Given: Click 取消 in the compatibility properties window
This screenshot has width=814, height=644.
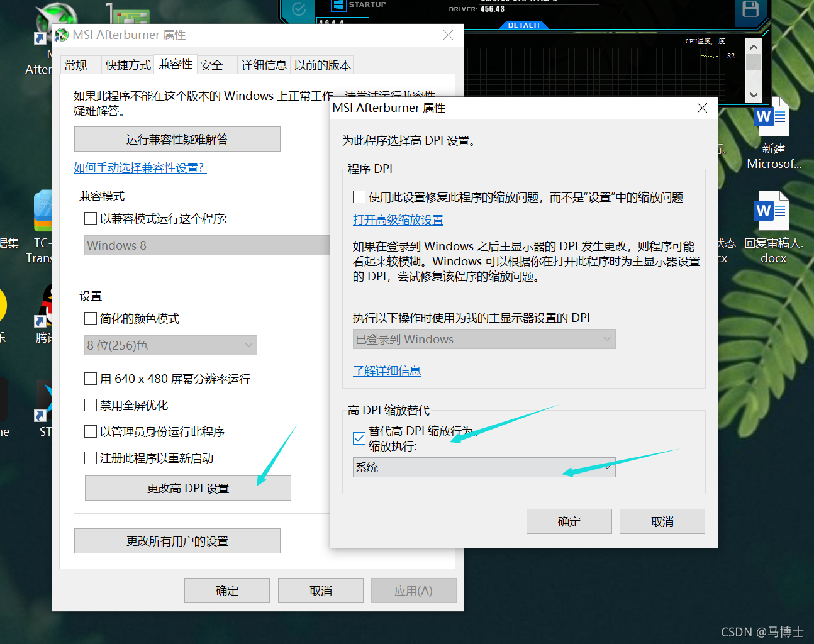Looking at the screenshot, I should click(321, 591).
